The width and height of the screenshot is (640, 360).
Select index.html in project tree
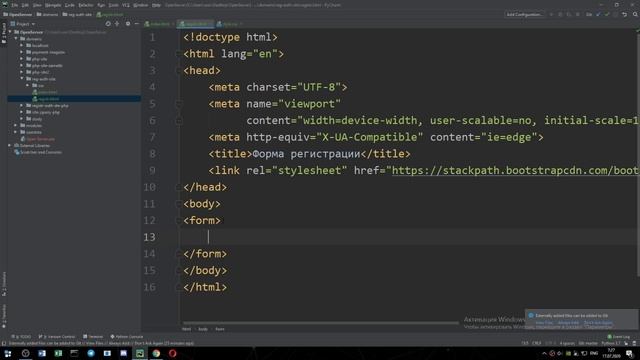point(45,92)
